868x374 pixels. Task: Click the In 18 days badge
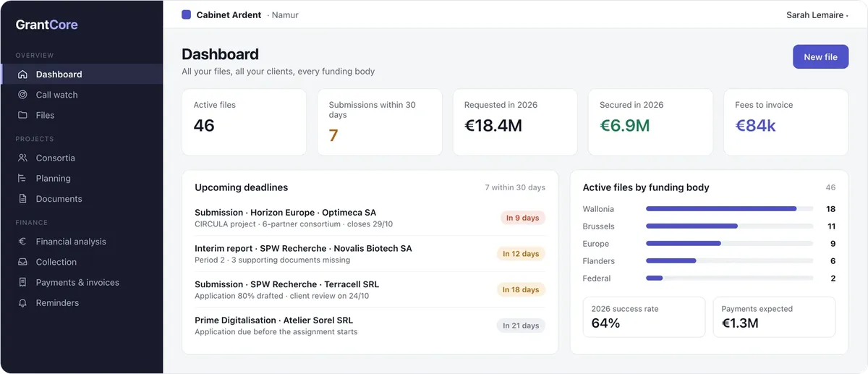521,289
